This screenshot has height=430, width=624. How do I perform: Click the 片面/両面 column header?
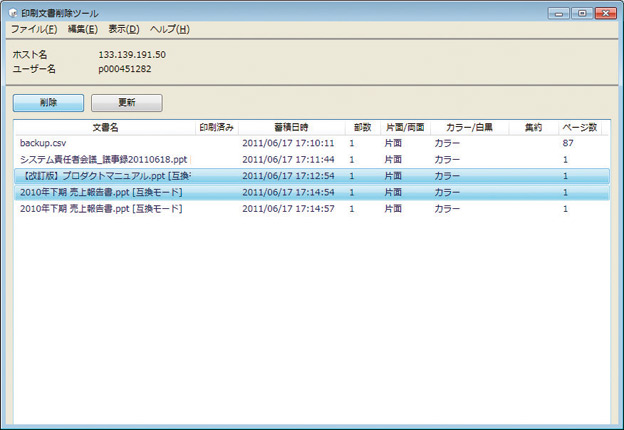405,128
